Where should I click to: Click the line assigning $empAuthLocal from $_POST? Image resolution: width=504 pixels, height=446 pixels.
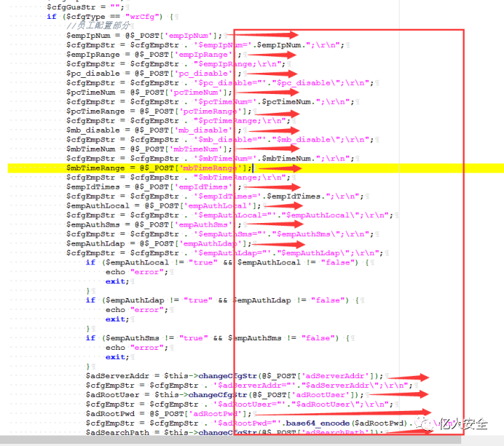tap(163, 206)
